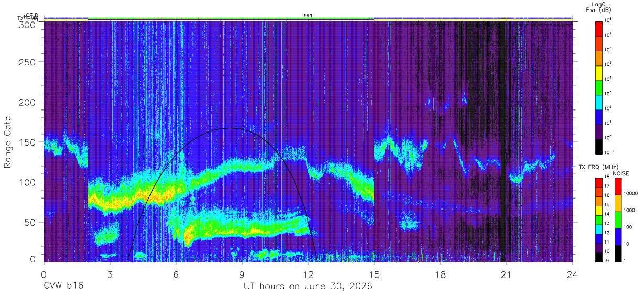Click y-axis tick label '200'
The width and height of the screenshot is (644, 297).
click(x=28, y=102)
